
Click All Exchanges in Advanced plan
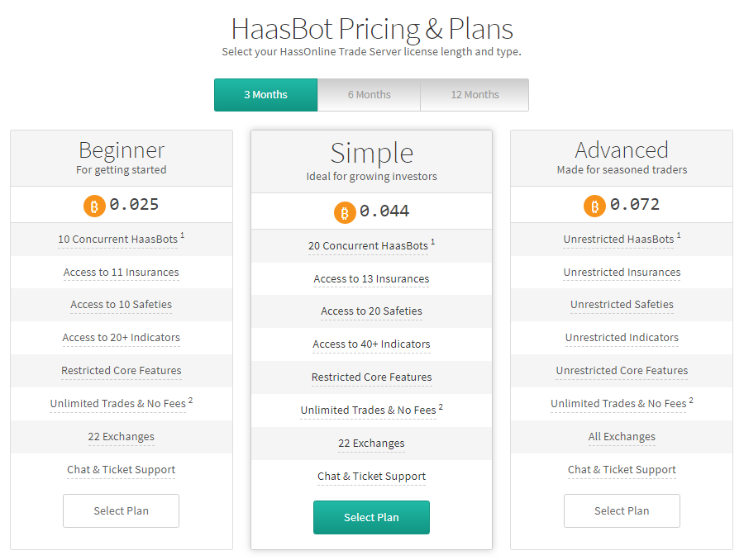pos(622,437)
